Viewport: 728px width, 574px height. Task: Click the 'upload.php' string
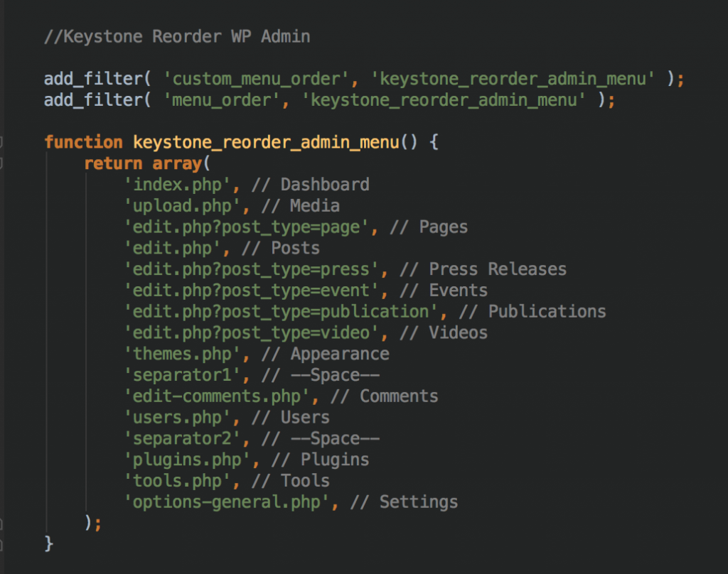pyautogui.click(x=182, y=206)
